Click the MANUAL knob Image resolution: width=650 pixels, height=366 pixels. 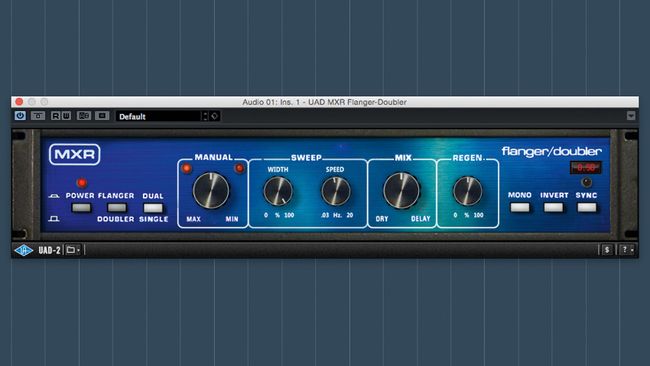(x=211, y=191)
